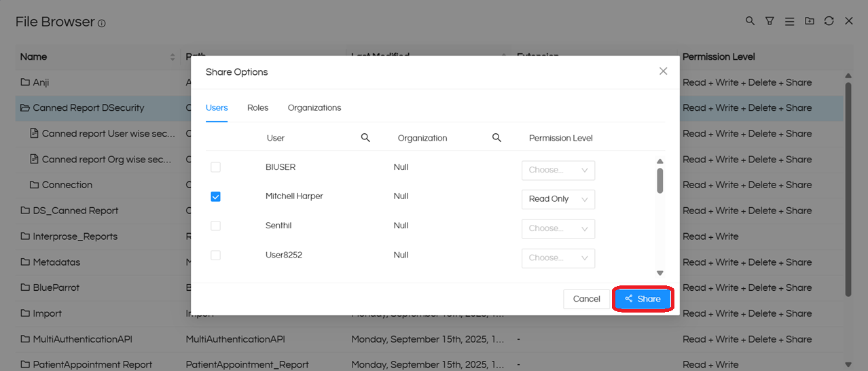Image resolution: width=868 pixels, height=371 pixels.
Task: Switch to the Roles tab
Action: pos(257,108)
